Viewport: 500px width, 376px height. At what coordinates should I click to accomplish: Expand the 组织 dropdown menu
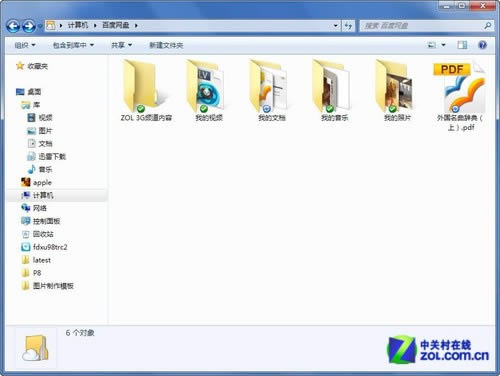[x=25, y=45]
